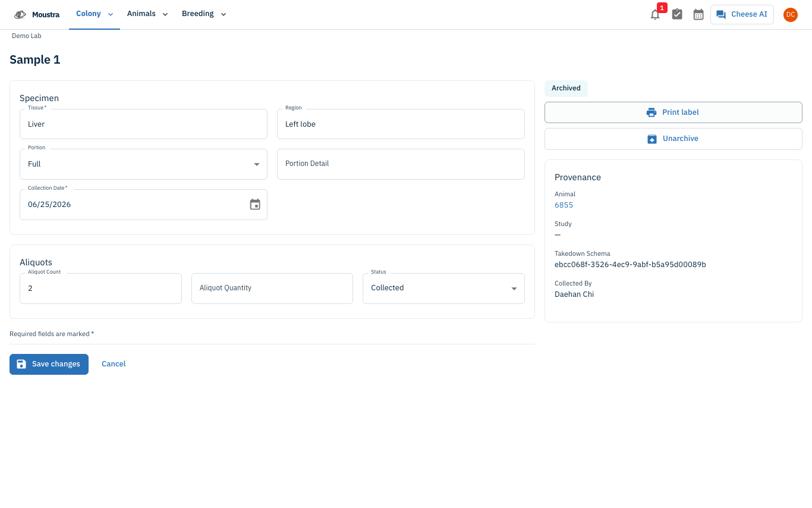Open the Animals menu
Viewport: 812px width, 508px height.
tap(147, 14)
